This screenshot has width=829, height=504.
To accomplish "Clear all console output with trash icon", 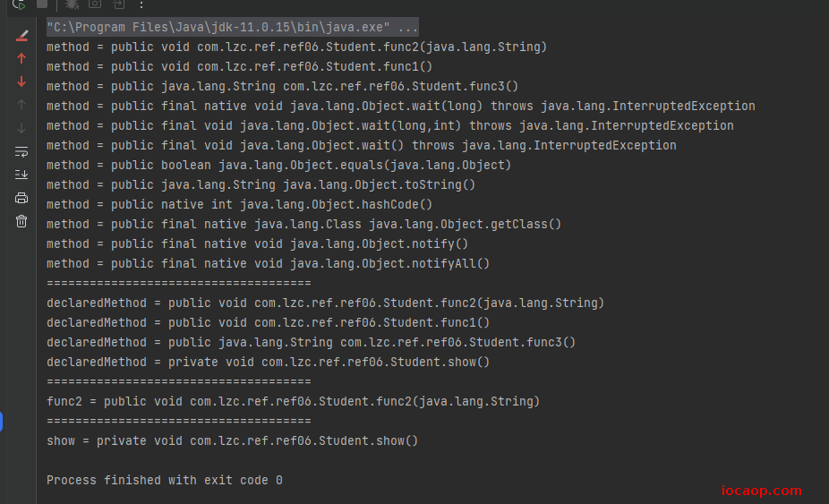I will pos(21,221).
